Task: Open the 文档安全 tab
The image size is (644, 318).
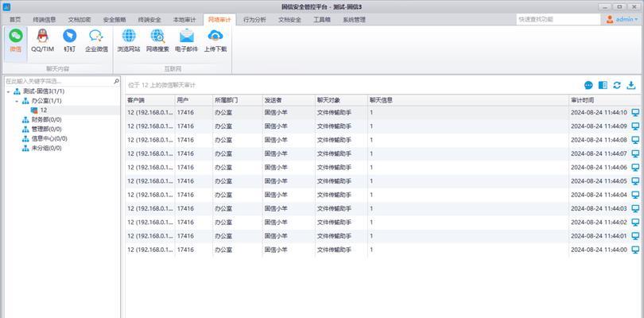Action: 289,19
